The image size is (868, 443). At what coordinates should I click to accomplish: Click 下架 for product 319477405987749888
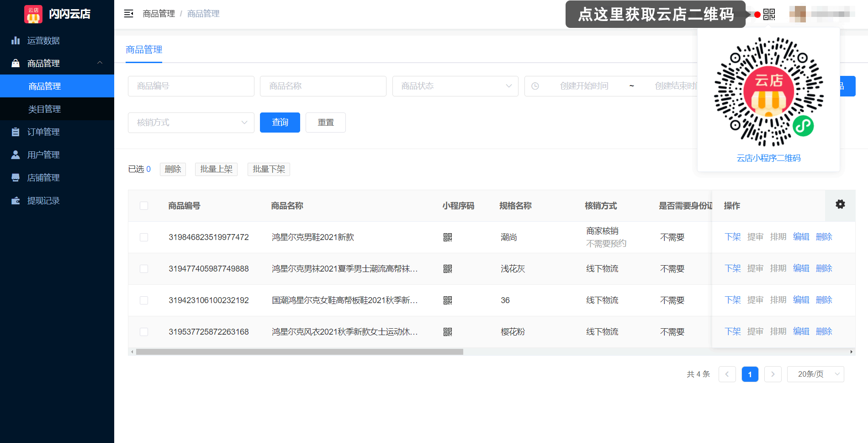point(733,268)
